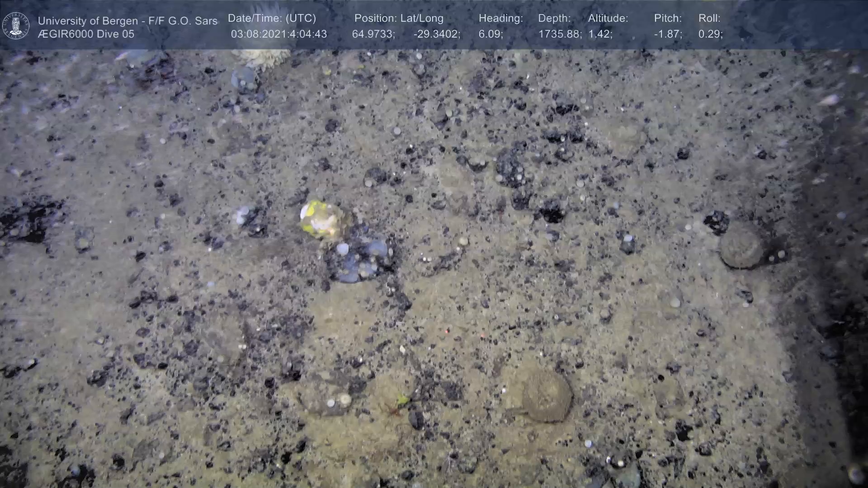The width and height of the screenshot is (868, 488).
Task: Click the Pitch value -1.87
Action: tap(668, 34)
